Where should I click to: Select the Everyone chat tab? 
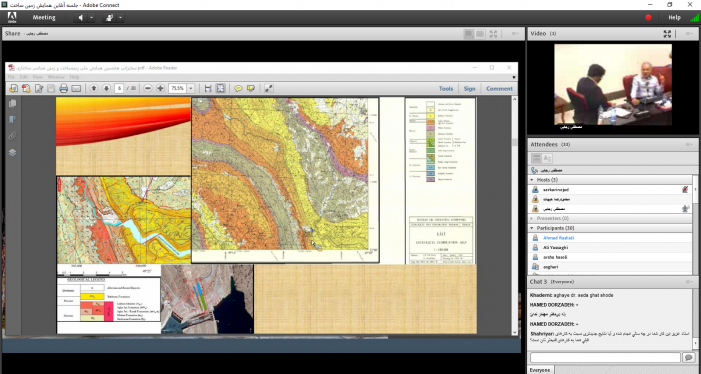click(x=540, y=370)
